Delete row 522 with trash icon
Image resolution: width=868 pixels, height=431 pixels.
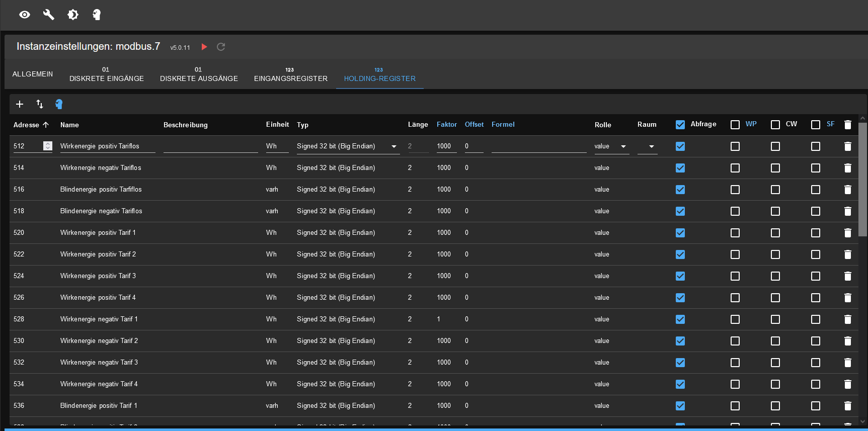[848, 254]
